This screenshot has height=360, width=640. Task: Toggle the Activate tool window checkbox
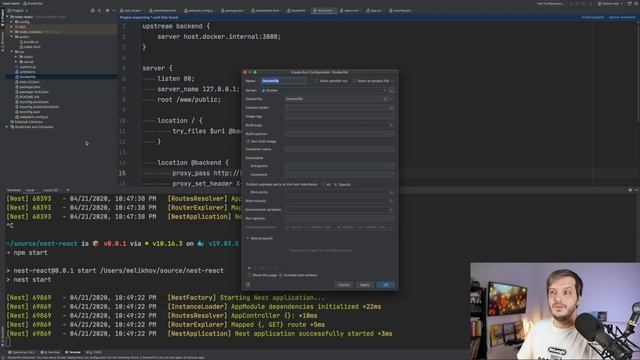280,275
